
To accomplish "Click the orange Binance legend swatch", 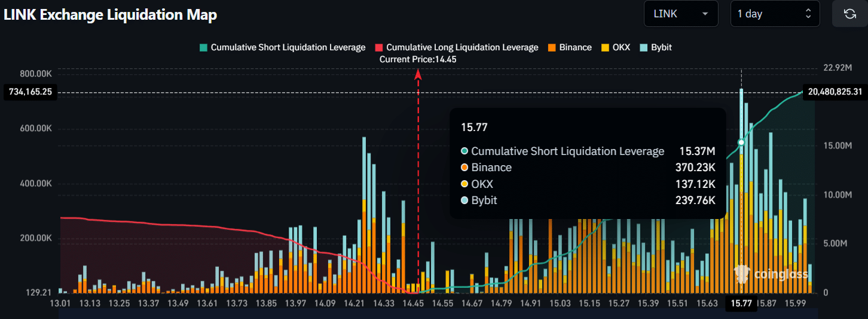I will 551,47.
